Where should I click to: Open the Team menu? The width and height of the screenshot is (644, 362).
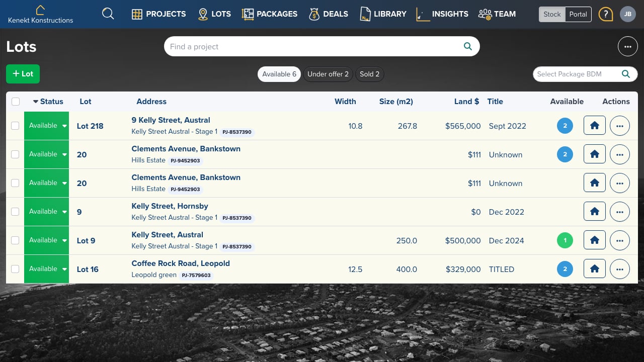click(x=497, y=14)
